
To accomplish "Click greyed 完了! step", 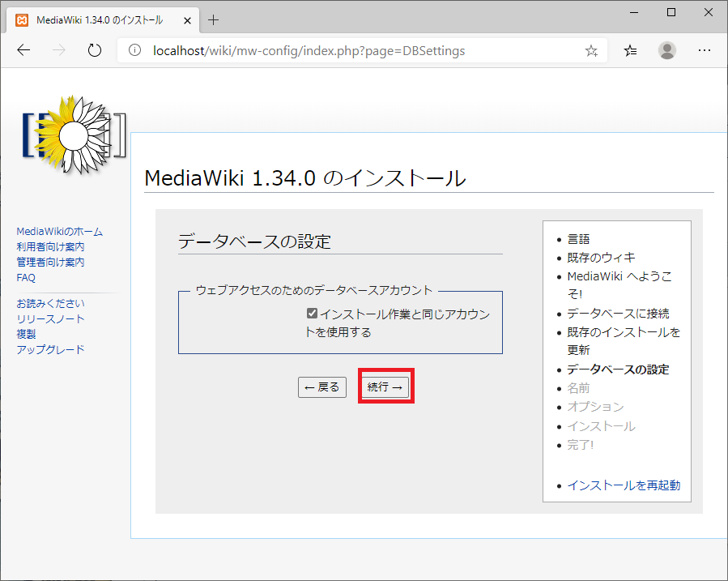I will [x=581, y=445].
